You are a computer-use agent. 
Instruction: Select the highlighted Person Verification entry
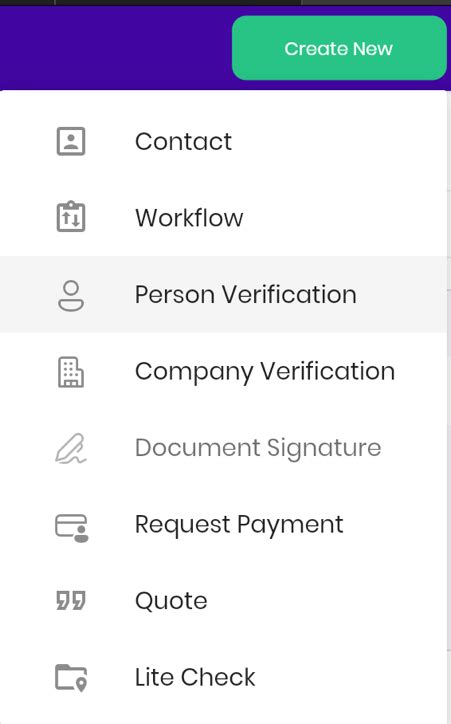[223, 294]
